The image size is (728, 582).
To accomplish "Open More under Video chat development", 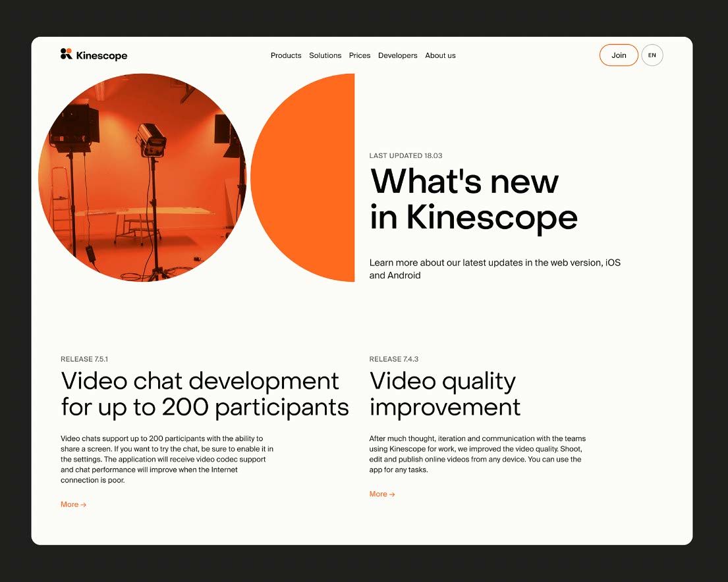I will 73,505.
